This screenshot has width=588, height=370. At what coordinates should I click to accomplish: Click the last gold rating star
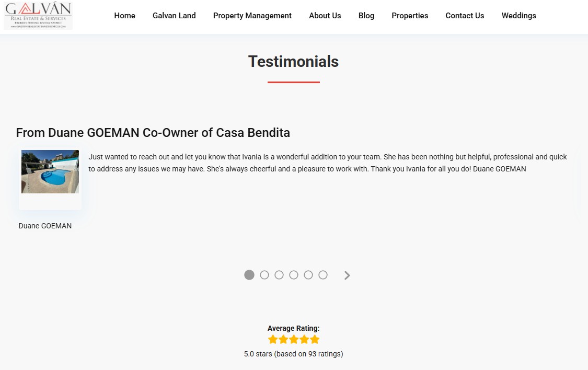(x=315, y=340)
